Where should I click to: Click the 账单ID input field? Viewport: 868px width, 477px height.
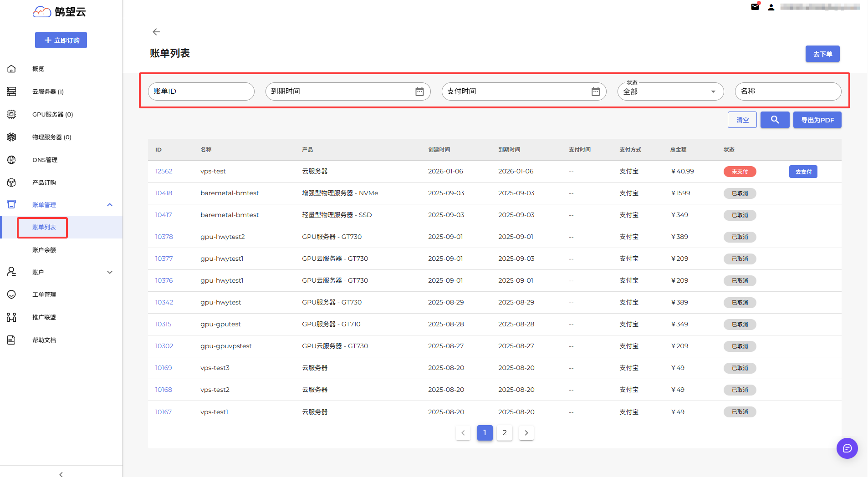pyautogui.click(x=201, y=91)
